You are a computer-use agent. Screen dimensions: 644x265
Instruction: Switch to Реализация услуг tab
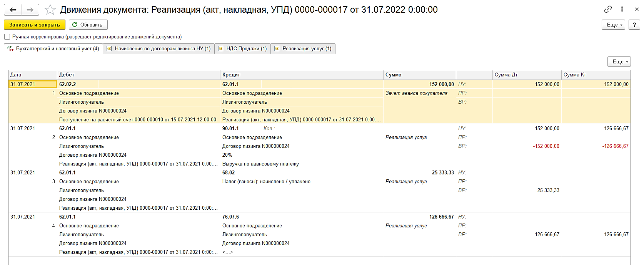click(303, 49)
